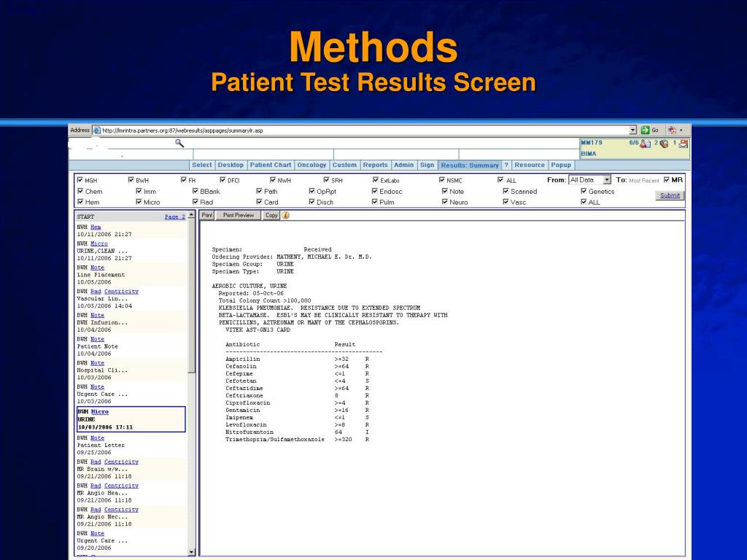Open the NWH Micro urine clean link
The height and width of the screenshot is (560, 747).
pyautogui.click(x=99, y=244)
